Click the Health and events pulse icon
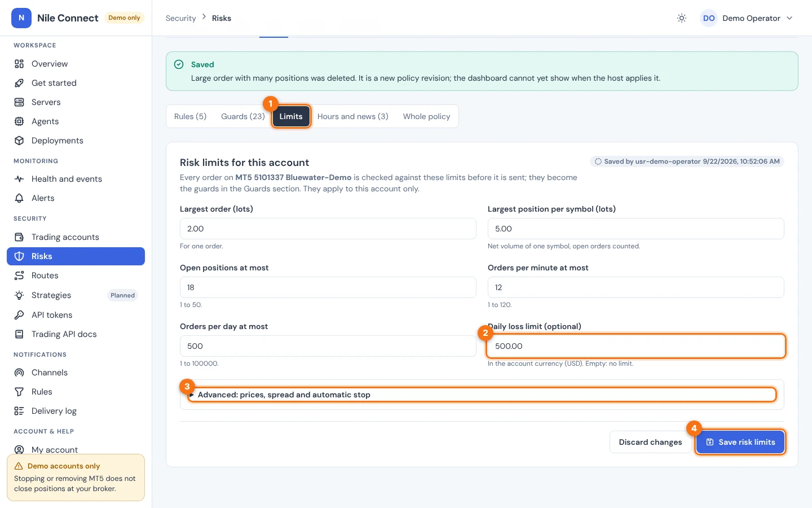The height and width of the screenshot is (508, 812). tap(19, 179)
